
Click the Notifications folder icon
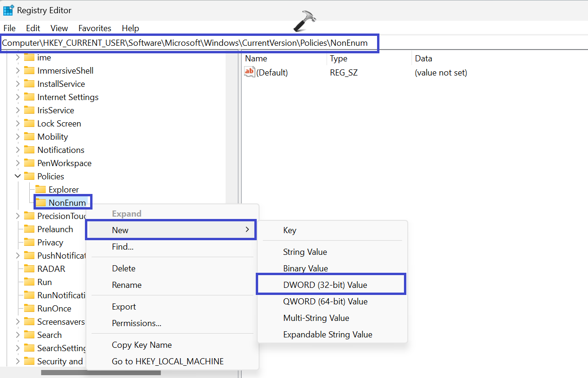[30, 150]
